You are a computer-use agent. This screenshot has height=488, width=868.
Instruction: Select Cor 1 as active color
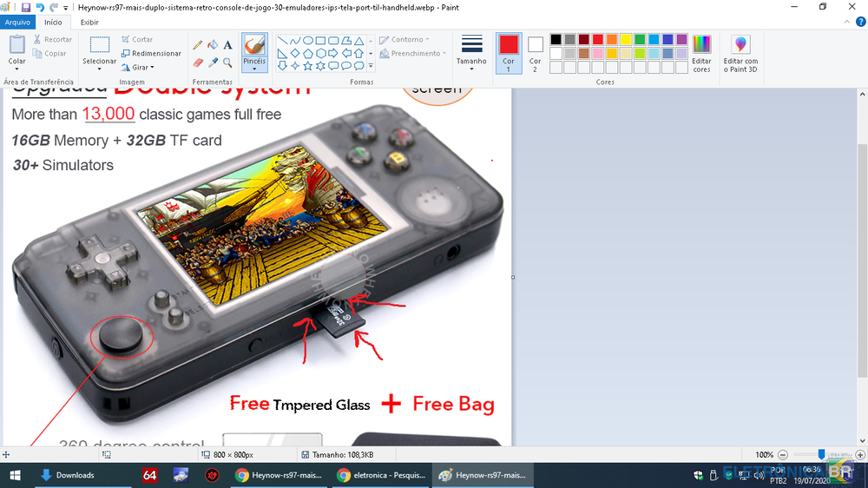(509, 52)
